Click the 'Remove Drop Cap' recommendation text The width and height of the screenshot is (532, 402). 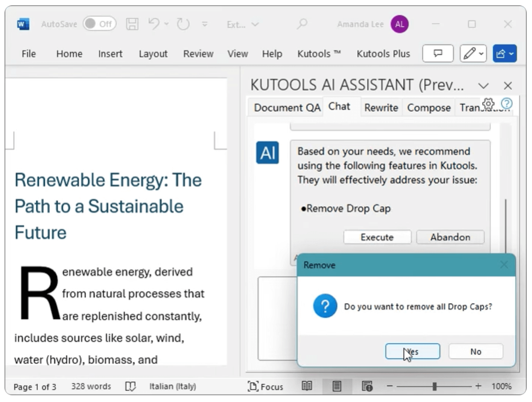[348, 209]
